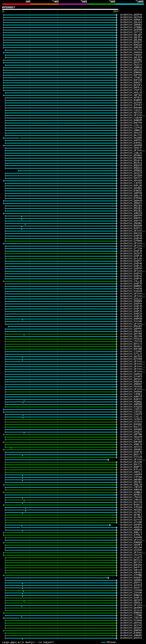The width and height of the screenshot is (146, 644).
Task: Click yellow gap triangle in legend
Action: click(19, 642)
